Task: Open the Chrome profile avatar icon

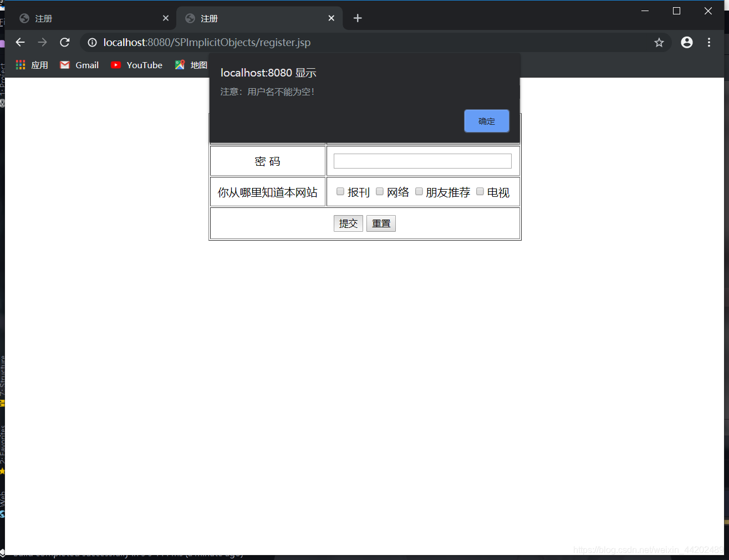Action: [x=687, y=42]
